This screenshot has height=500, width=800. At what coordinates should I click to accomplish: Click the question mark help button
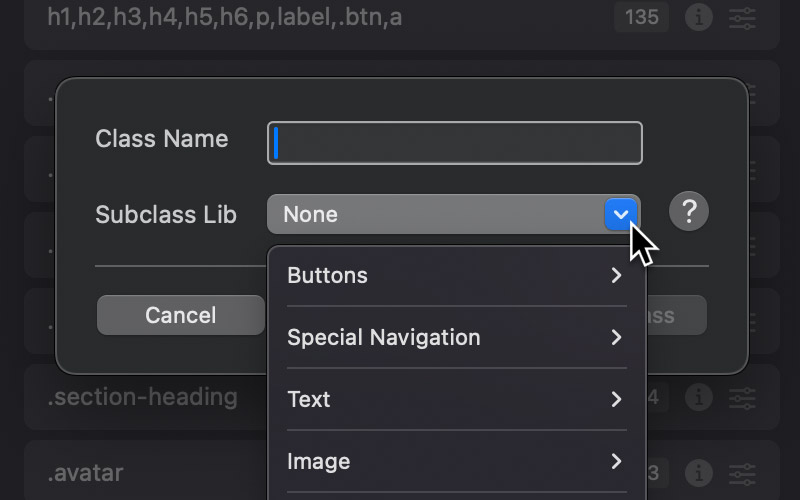689,211
